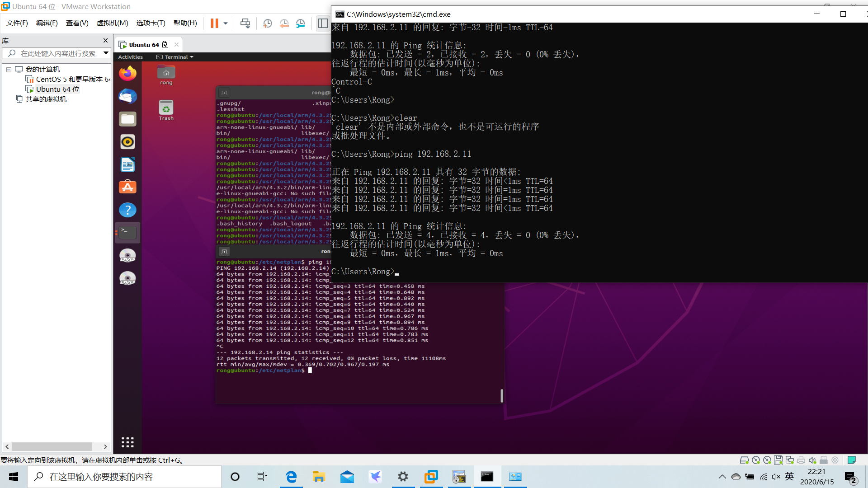Screen dimensions: 868x488
Task: Take a snapshot of the virtual machine
Action: 267,23
